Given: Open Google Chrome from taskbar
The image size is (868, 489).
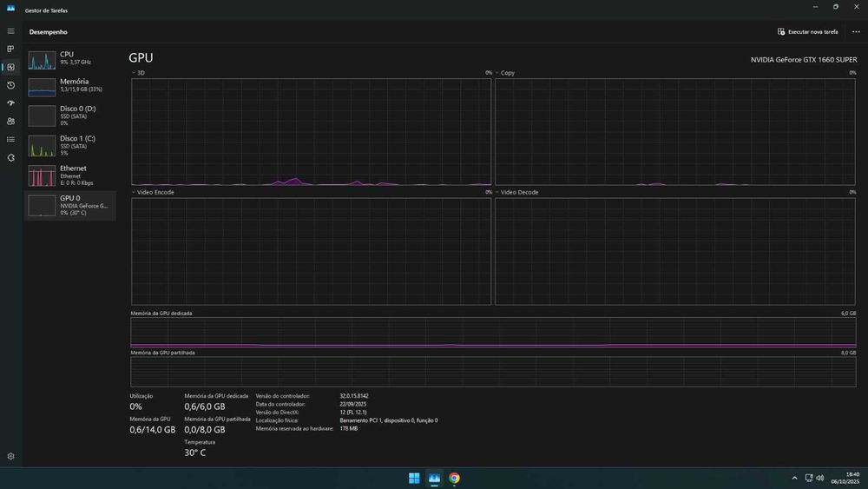Looking at the screenshot, I should coord(454,478).
